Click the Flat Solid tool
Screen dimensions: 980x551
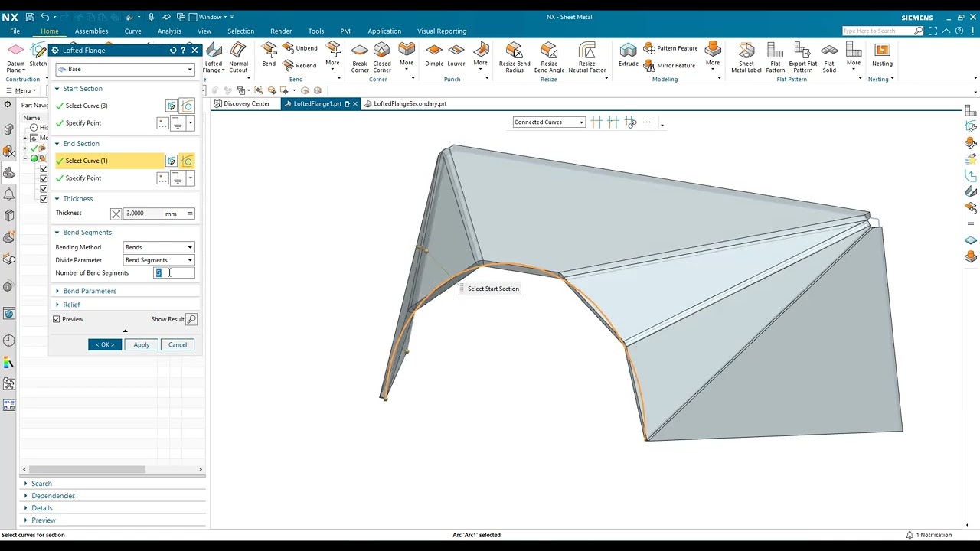[x=829, y=57]
